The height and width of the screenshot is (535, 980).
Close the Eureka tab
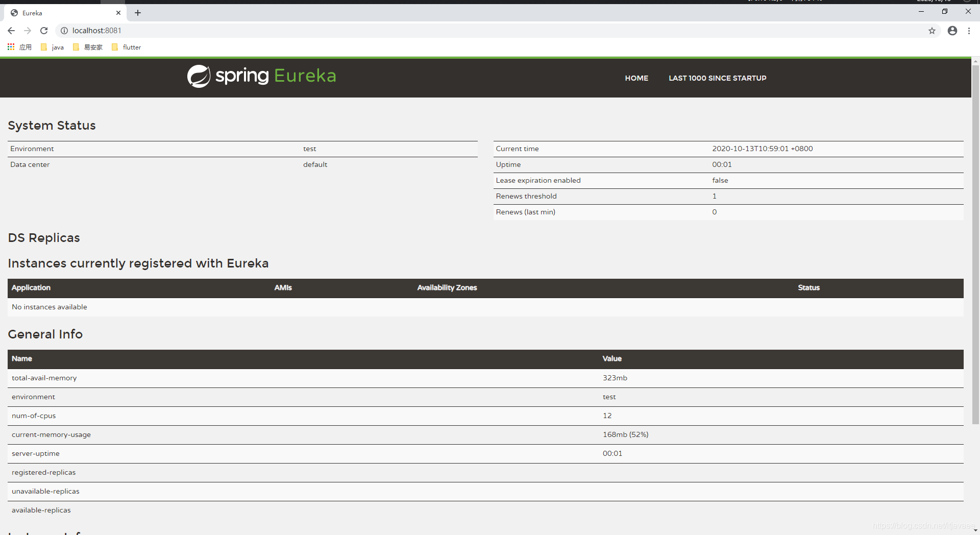tap(118, 13)
